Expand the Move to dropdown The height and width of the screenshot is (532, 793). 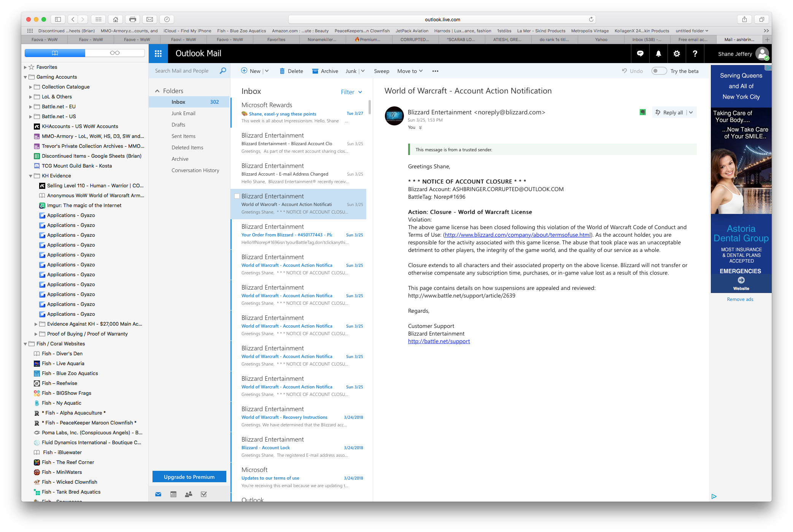[x=410, y=71]
